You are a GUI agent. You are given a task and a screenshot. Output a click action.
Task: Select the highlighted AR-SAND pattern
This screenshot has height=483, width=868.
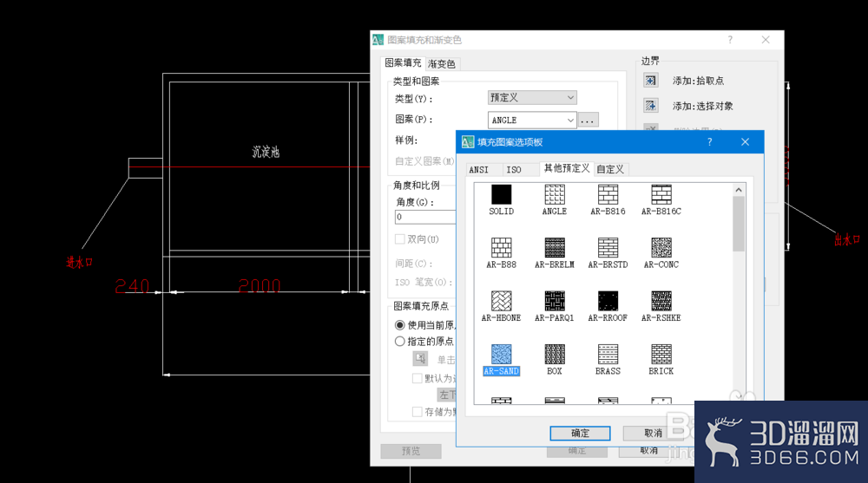tap(501, 354)
